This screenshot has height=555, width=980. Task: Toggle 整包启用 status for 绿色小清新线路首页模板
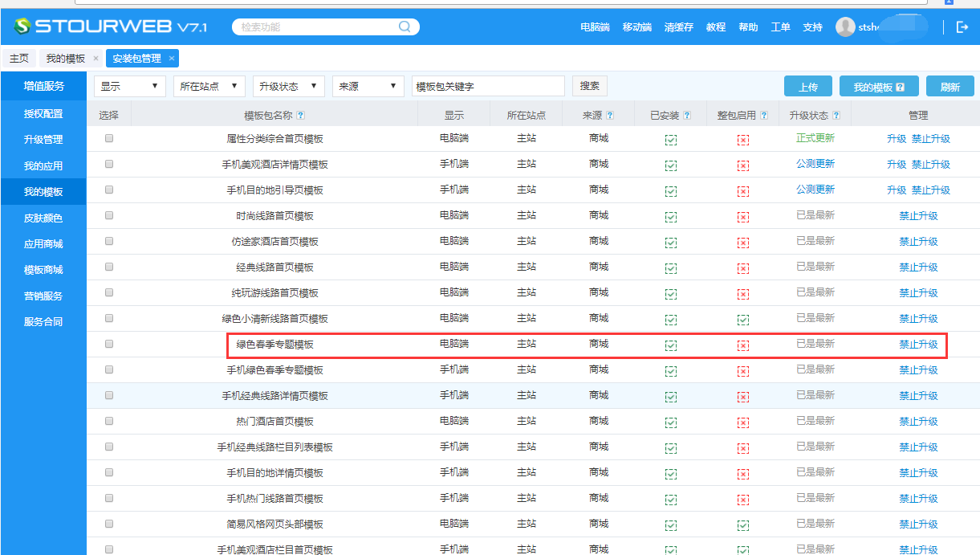(743, 319)
